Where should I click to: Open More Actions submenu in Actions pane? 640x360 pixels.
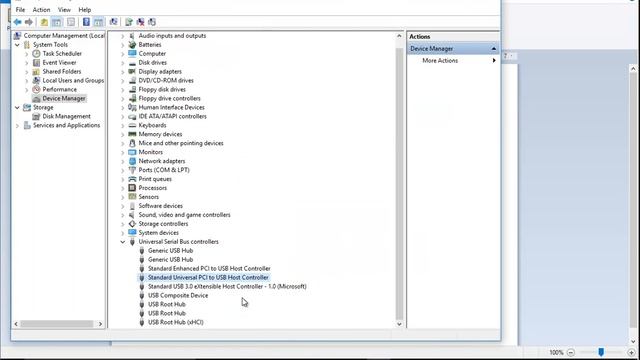pos(453,60)
